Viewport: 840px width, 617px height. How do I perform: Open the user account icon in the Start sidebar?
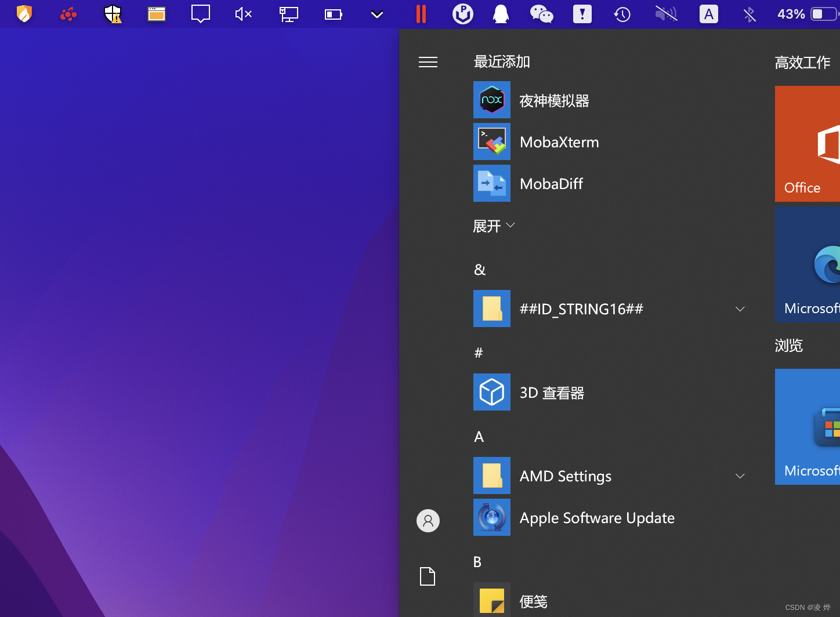pos(428,521)
